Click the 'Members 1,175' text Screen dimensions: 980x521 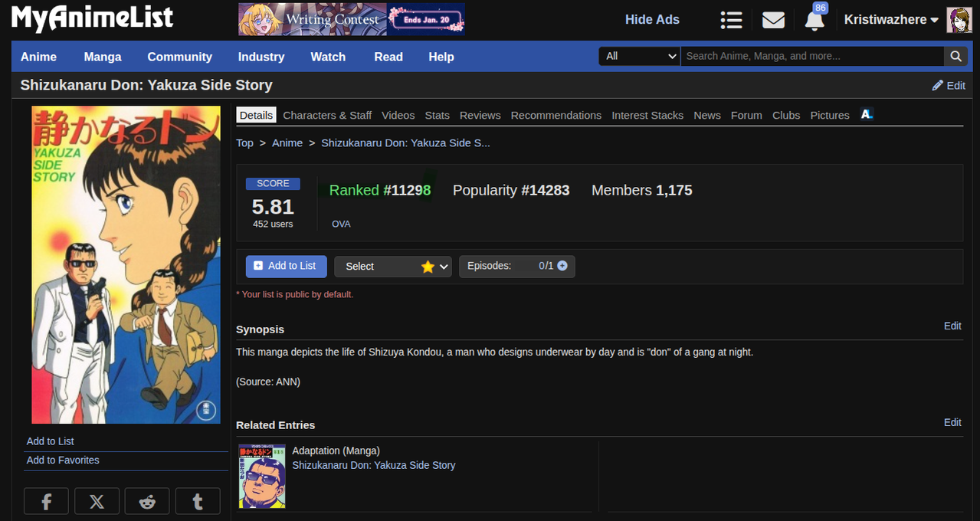(x=641, y=190)
